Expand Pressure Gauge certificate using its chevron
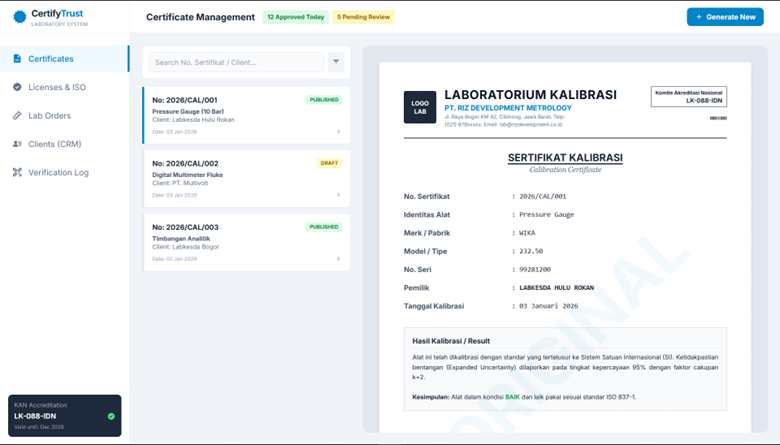This screenshot has height=445, width=780. click(338, 132)
